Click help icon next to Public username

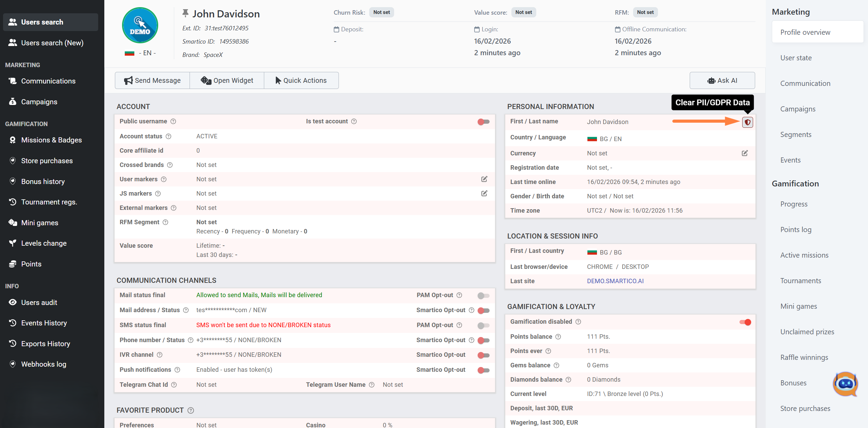coord(173,121)
